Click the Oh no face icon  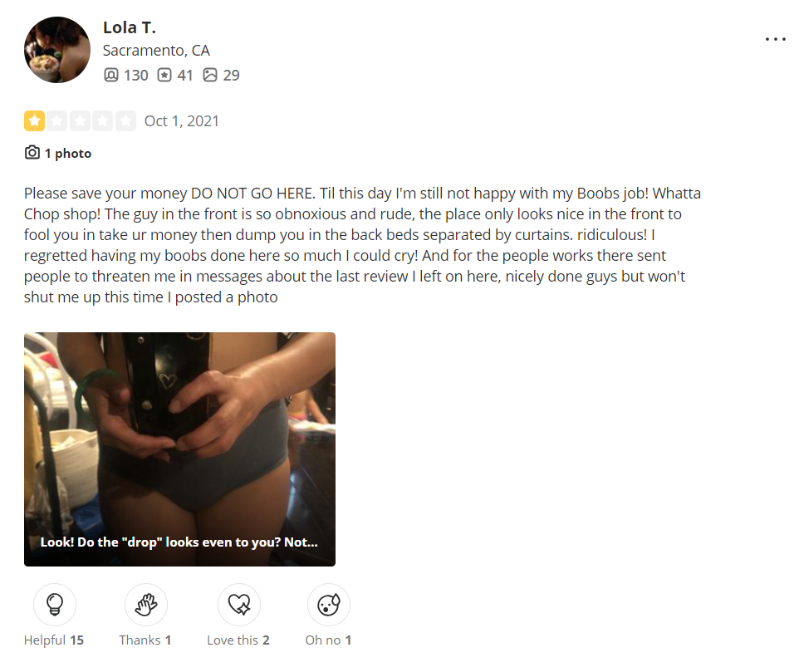coord(329,604)
